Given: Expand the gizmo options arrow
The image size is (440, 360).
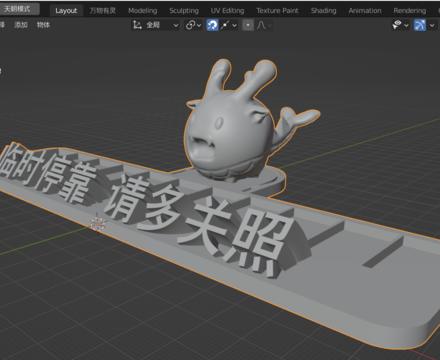Looking at the screenshot, I should point(432,25).
